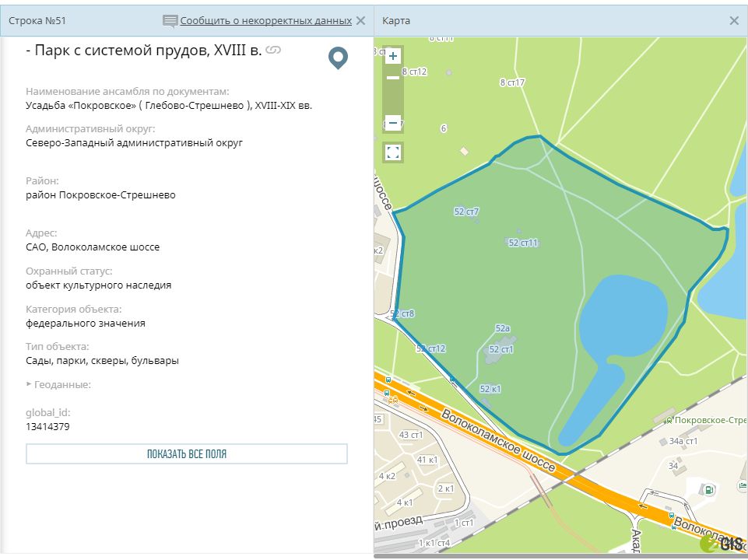Click the location pin icon next to title
748x560 pixels.
(x=338, y=58)
